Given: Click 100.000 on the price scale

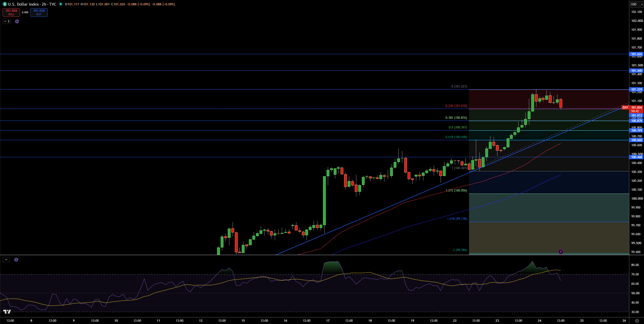Looking at the screenshot, I should click(x=637, y=199).
